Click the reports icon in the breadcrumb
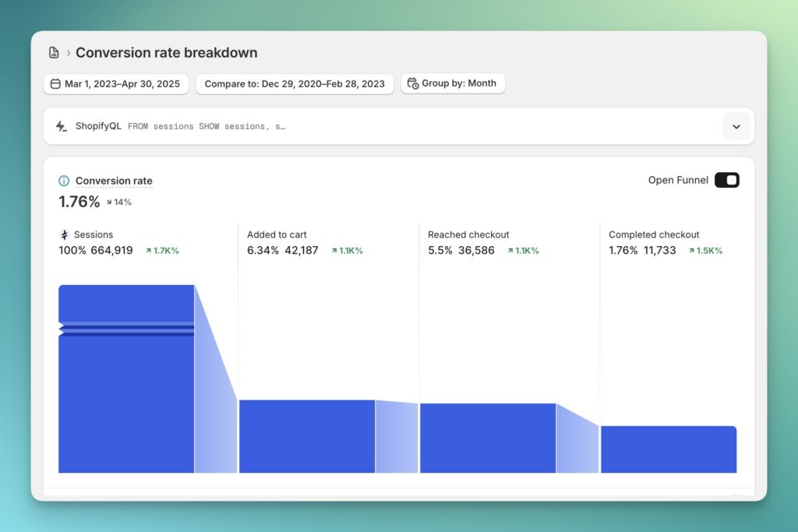The image size is (798, 532). [x=54, y=53]
